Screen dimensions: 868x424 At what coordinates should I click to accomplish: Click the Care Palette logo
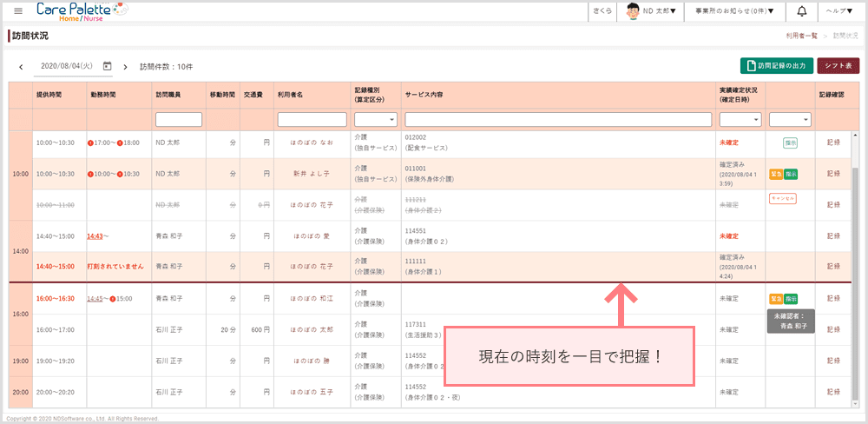pyautogui.click(x=81, y=10)
